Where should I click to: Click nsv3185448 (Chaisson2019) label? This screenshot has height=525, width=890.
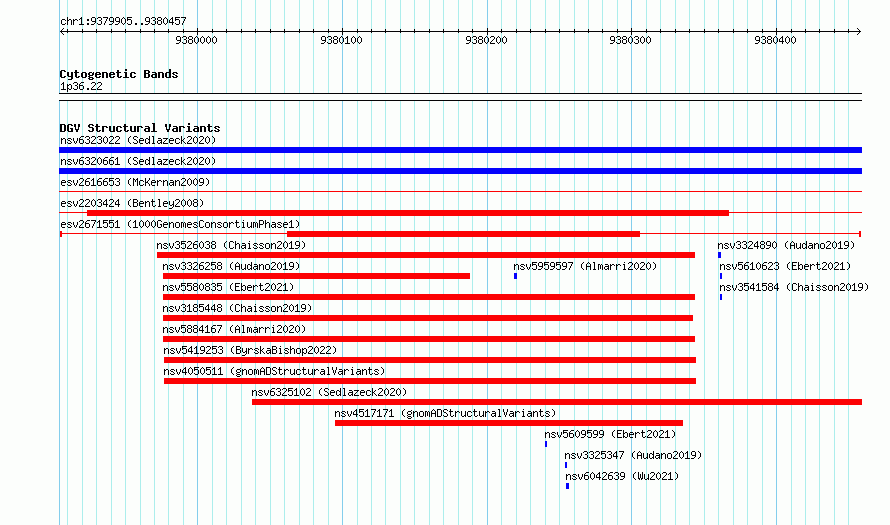tap(237, 308)
